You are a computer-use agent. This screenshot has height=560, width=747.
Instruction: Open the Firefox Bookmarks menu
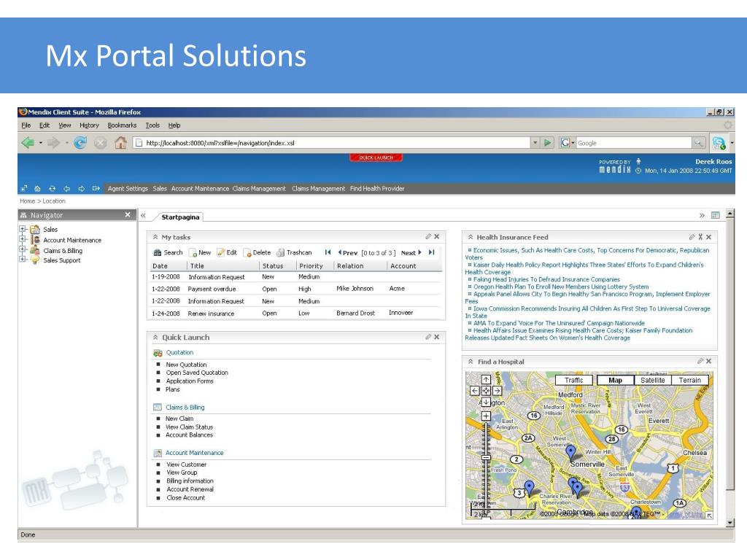(122, 125)
